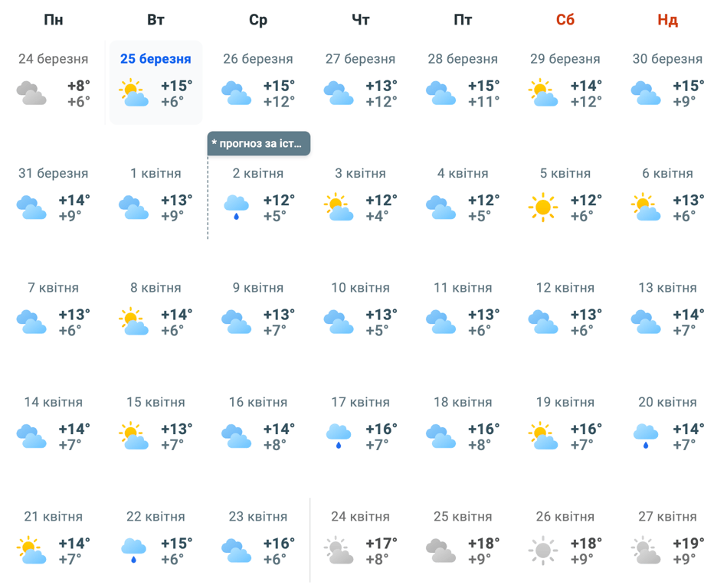Click the 'прогноз за іст…' tooltip label
The width and height of the screenshot is (727, 588).
click(x=259, y=143)
